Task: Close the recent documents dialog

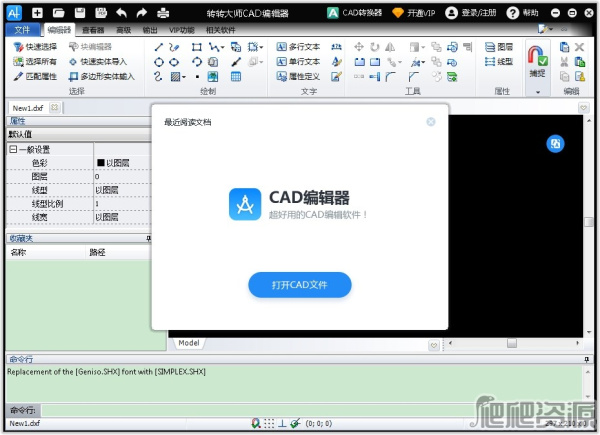Action: pos(431,122)
